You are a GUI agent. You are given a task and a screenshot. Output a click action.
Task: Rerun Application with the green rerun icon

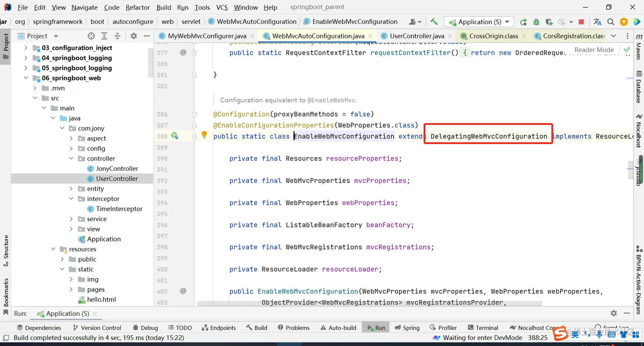point(523,22)
